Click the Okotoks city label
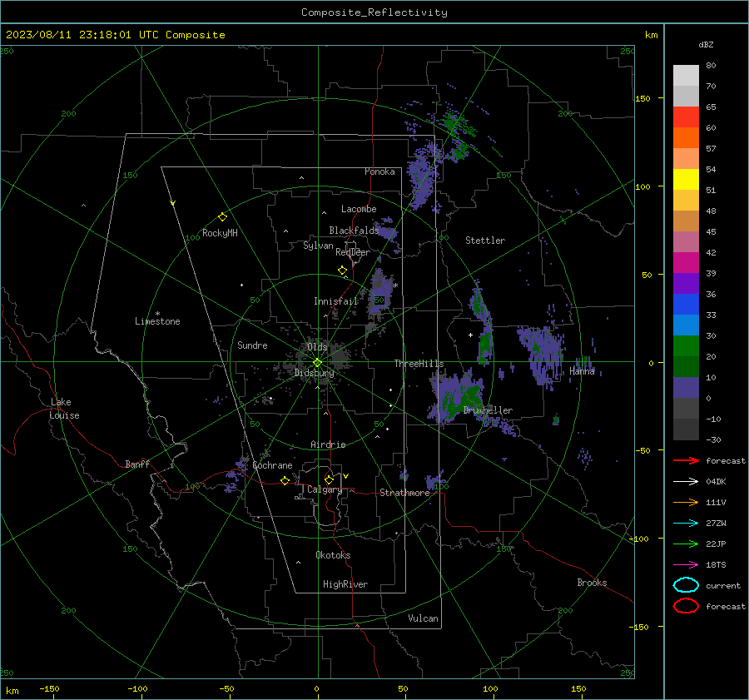The image size is (749, 700). tap(333, 555)
